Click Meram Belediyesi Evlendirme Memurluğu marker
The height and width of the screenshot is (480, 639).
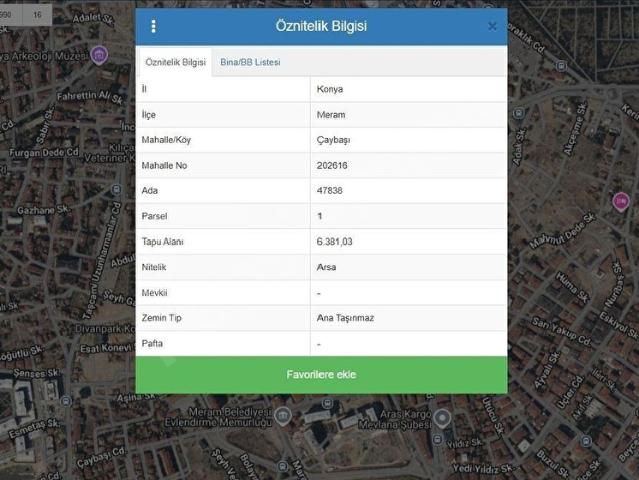coord(283,416)
